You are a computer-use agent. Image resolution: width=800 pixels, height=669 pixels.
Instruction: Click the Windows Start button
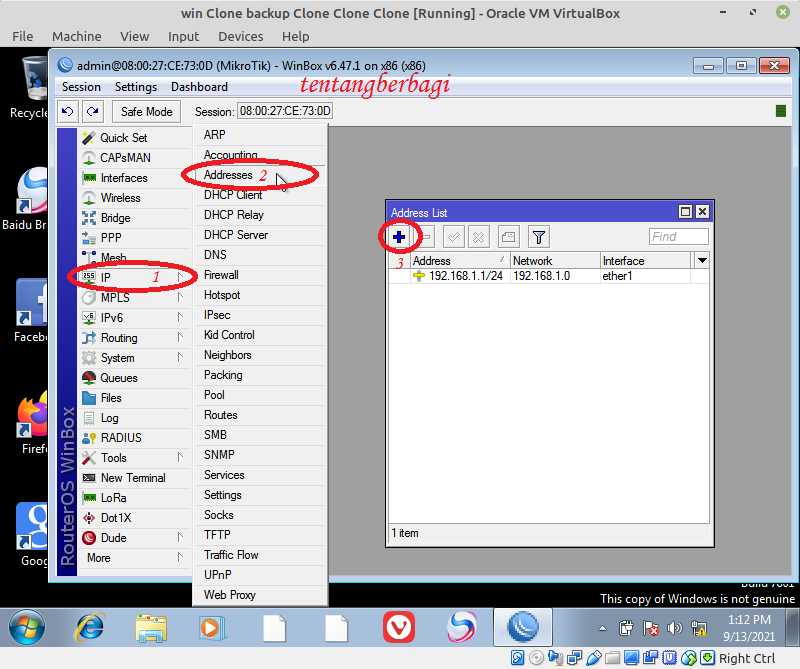coord(27,627)
